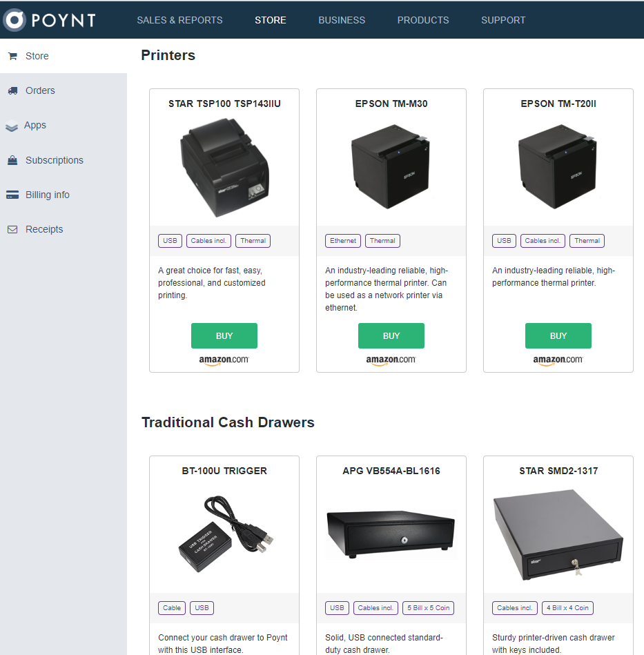The width and height of the screenshot is (644, 655).
Task: Click the Epson TM-T20II description text
Action: 554,277
